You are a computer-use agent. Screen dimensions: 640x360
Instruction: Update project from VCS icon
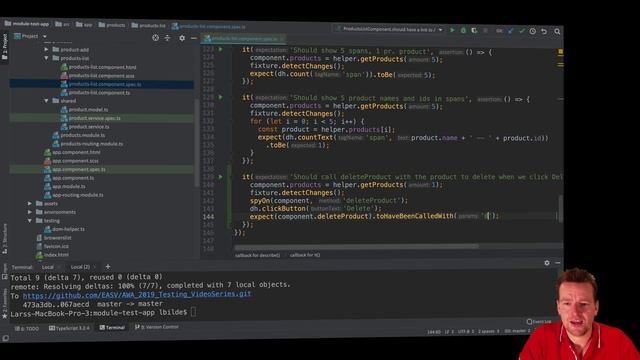tap(511, 31)
